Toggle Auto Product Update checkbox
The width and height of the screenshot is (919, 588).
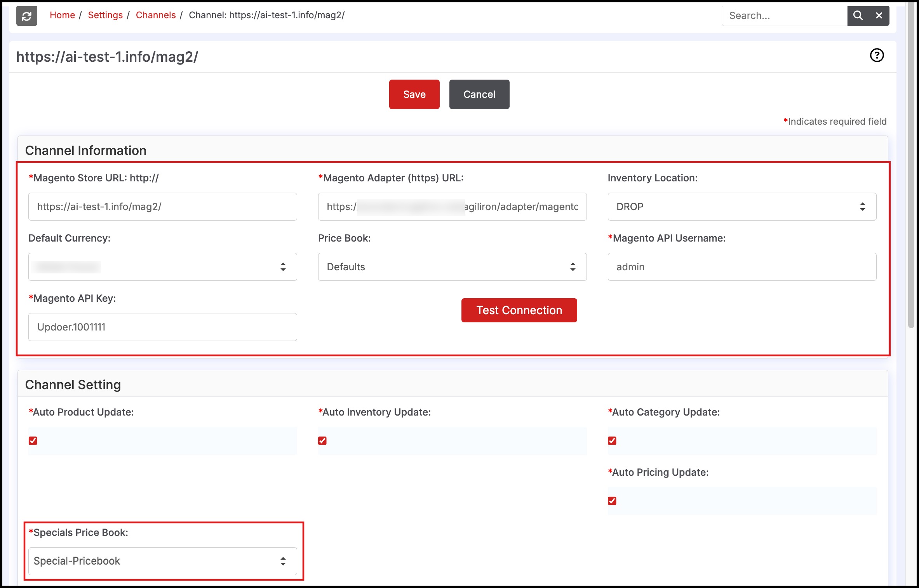coord(33,441)
